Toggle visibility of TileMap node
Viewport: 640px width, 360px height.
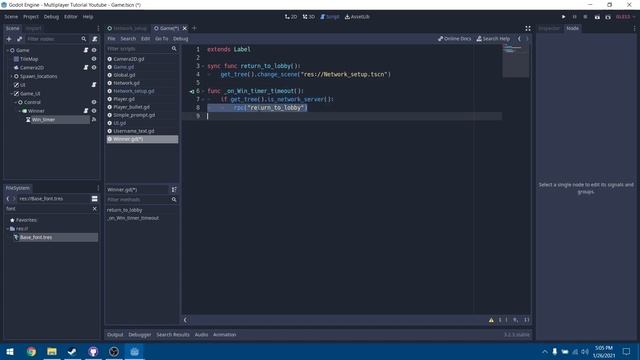[94, 59]
